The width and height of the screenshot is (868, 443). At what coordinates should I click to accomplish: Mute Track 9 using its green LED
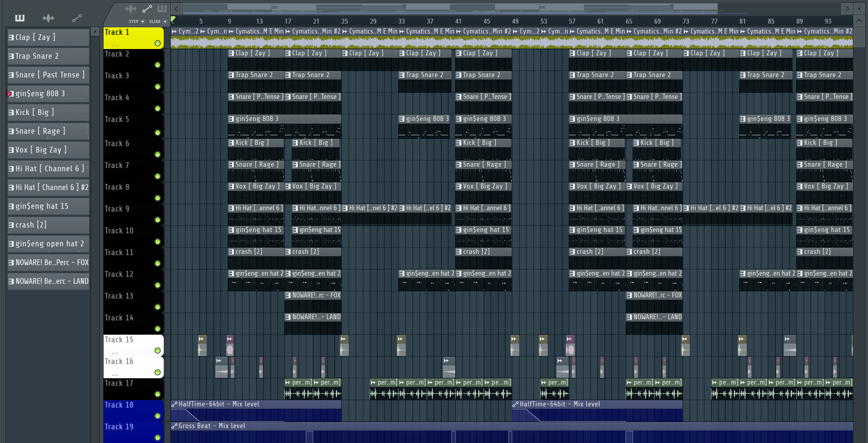pyautogui.click(x=157, y=220)
